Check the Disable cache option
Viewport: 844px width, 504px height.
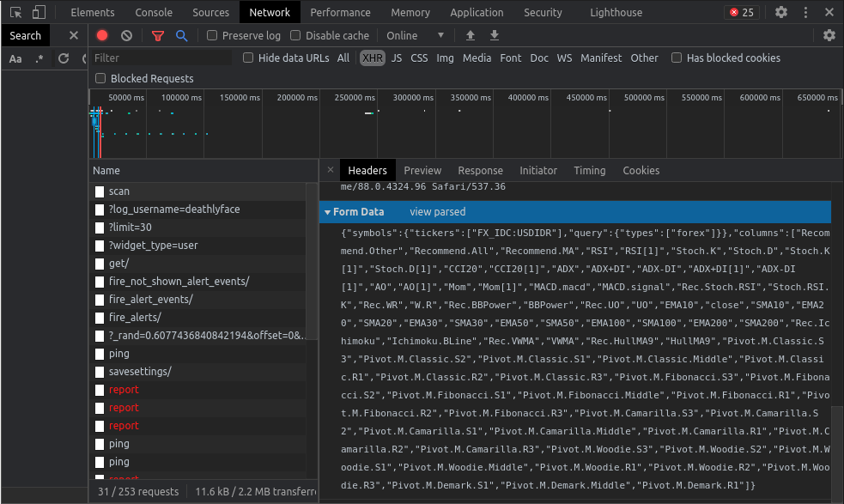click(295, 35)
